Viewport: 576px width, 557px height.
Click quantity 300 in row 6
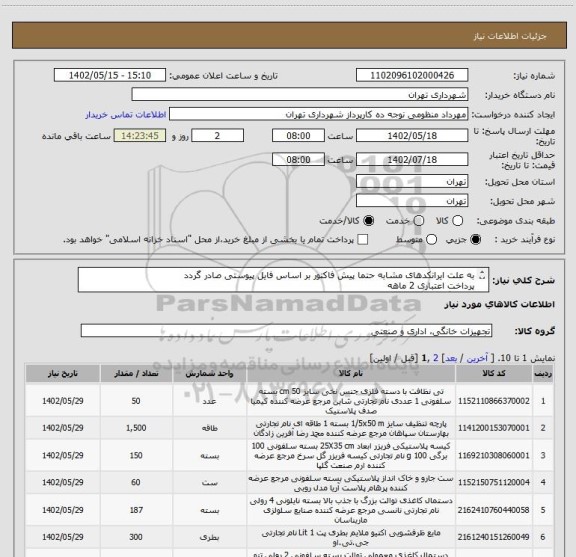[x=136, y=537]
